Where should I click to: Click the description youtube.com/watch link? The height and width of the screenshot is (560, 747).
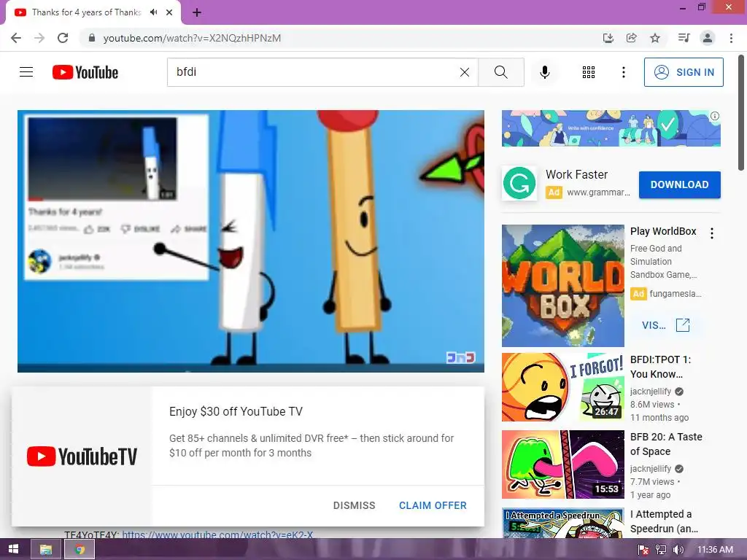(x=217, y=534)
